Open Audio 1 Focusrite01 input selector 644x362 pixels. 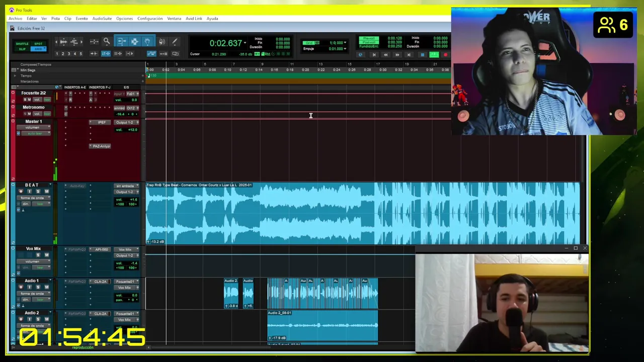tap(126, 282)
